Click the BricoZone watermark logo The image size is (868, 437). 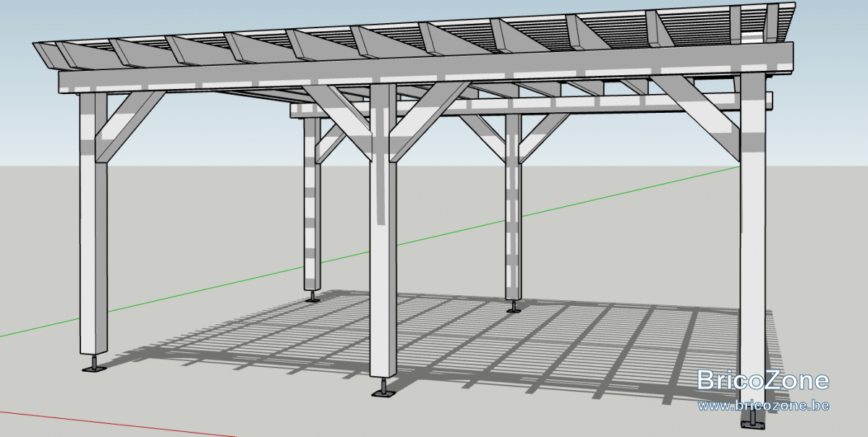coord(763,380)
